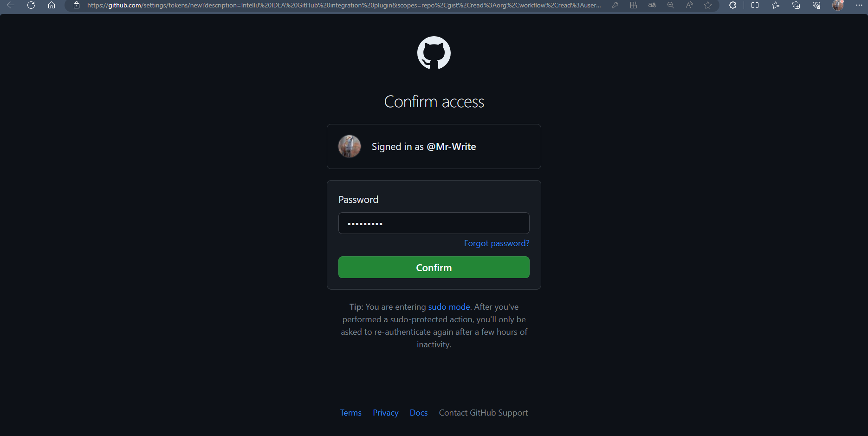Viewport: 868px width, 436px height.
Task: Start Read aloud from the address bar
Action: (x=689, y=5)
